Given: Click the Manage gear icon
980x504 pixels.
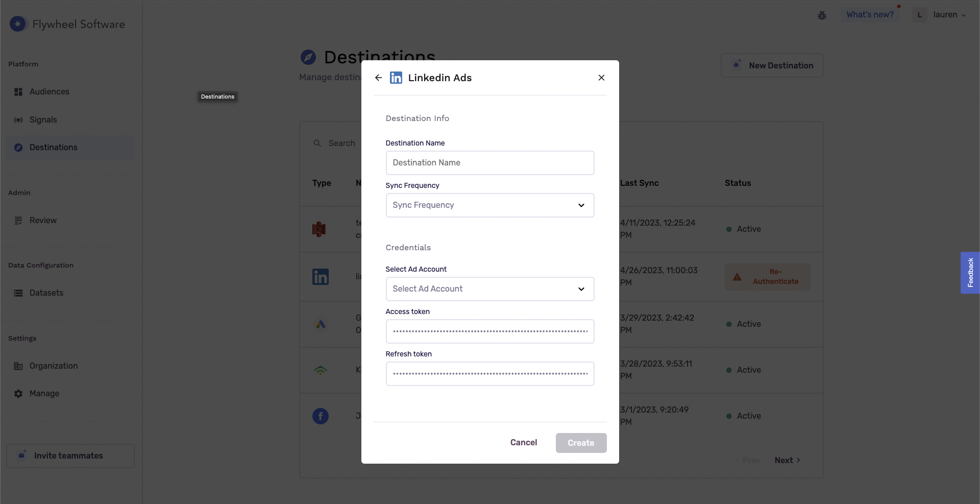Looking at the screenshot, I should [x=18, y=394].
